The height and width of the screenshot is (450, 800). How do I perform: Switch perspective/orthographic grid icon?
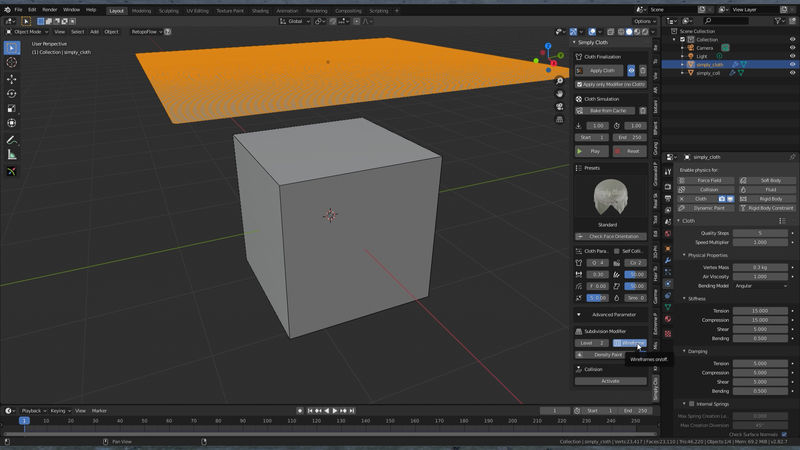pyautogui.click(x=560, y=119)
